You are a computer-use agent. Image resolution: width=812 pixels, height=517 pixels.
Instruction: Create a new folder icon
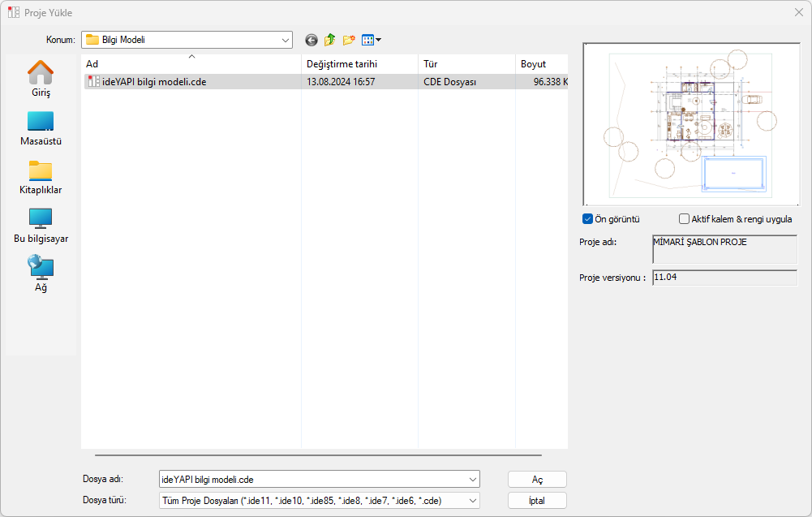tap(350, 40)
